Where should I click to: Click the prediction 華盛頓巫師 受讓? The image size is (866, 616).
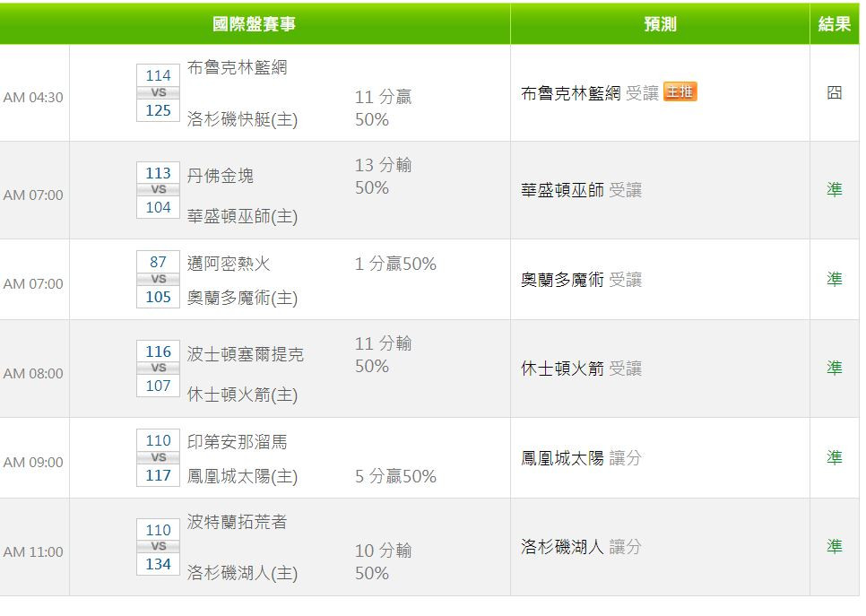[582, 190]
